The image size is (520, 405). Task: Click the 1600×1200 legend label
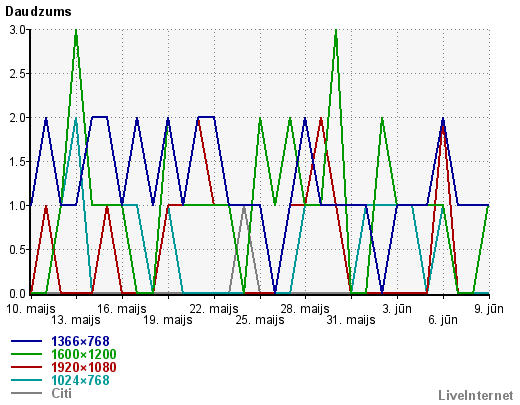(x=84, y=354)
